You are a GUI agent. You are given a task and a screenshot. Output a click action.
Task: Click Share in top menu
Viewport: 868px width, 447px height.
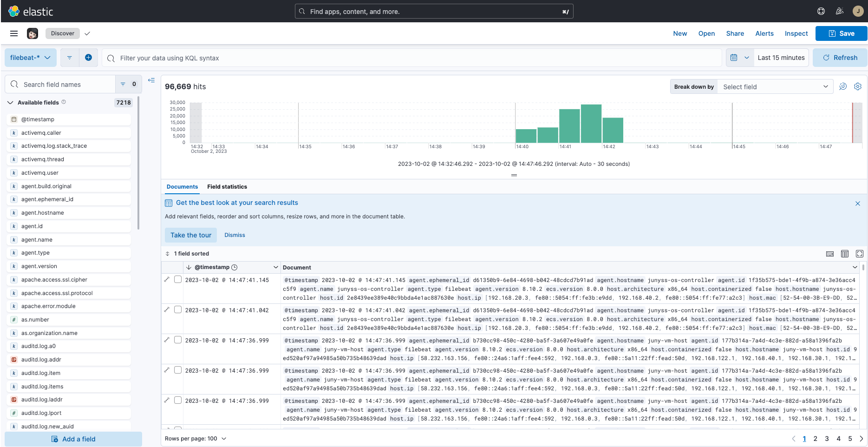[x=735, y=33]
